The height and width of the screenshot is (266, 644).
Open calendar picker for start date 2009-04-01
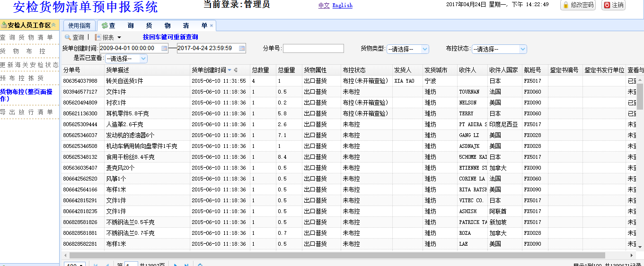164,48
